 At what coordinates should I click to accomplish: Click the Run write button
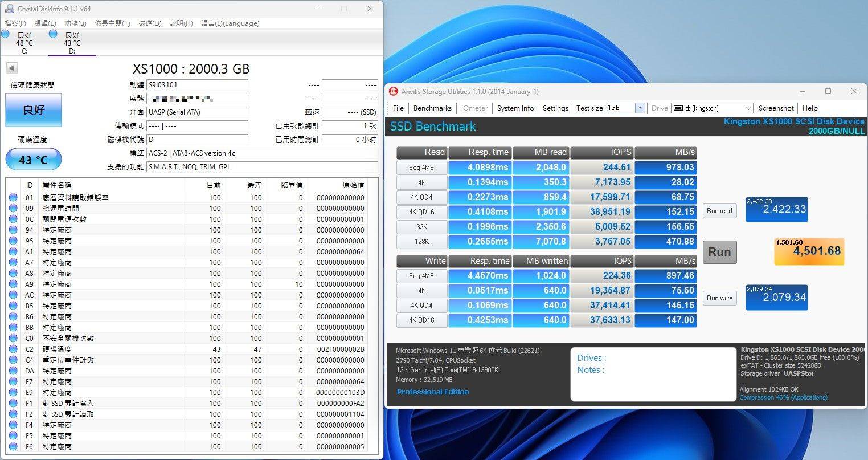click(x=719, y=298)
